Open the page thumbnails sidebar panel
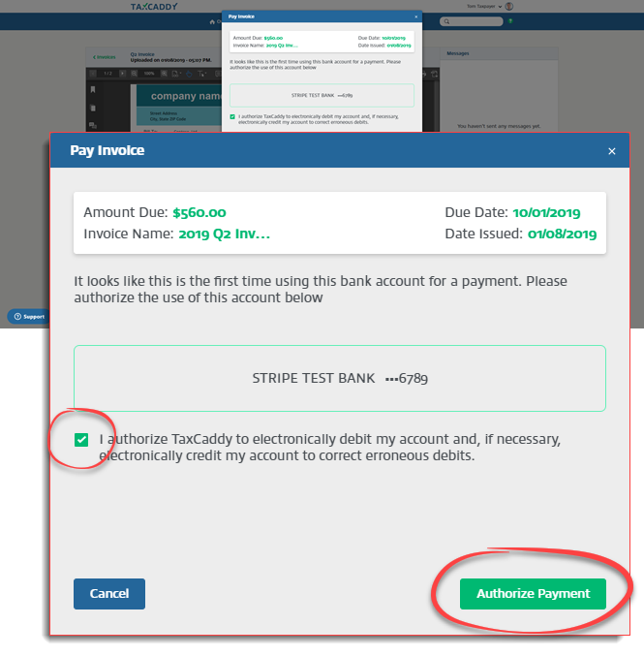Viewport: 644px width, 656px height. coord(93,108)
